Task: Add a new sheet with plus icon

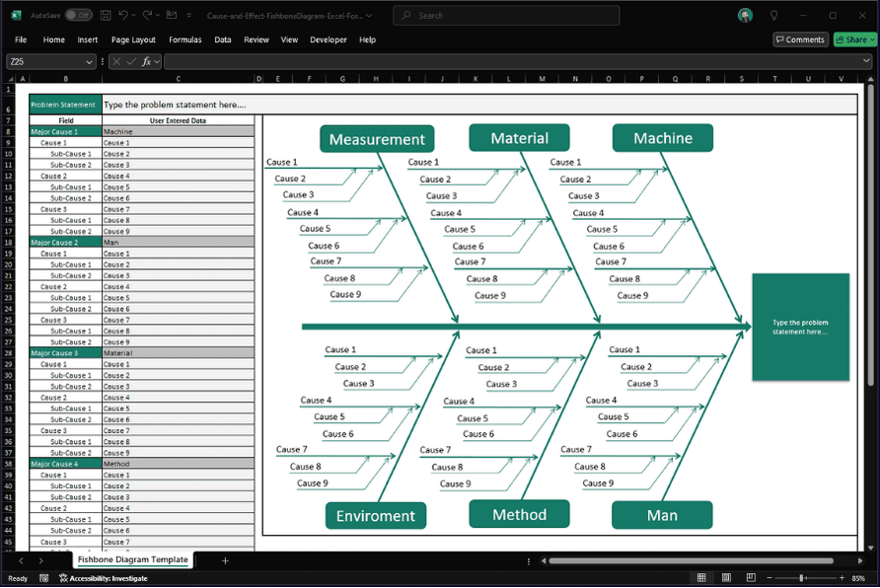Action: click(x=225, y=560)
